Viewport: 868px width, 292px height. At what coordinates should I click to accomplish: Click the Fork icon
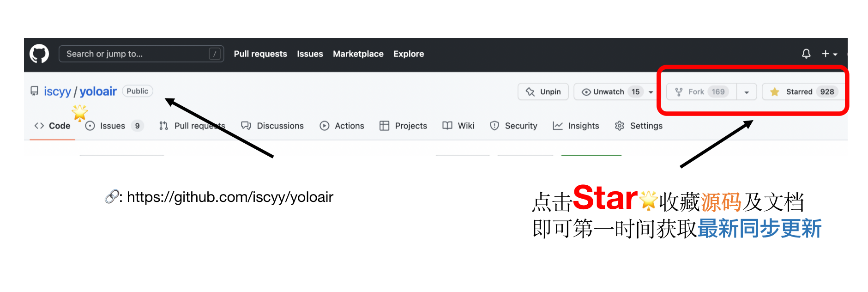(679, 92)
